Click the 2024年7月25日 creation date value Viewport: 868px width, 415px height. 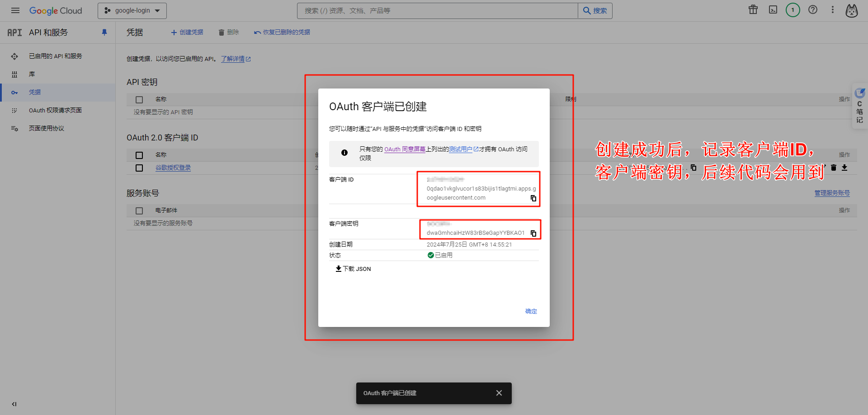469,244
